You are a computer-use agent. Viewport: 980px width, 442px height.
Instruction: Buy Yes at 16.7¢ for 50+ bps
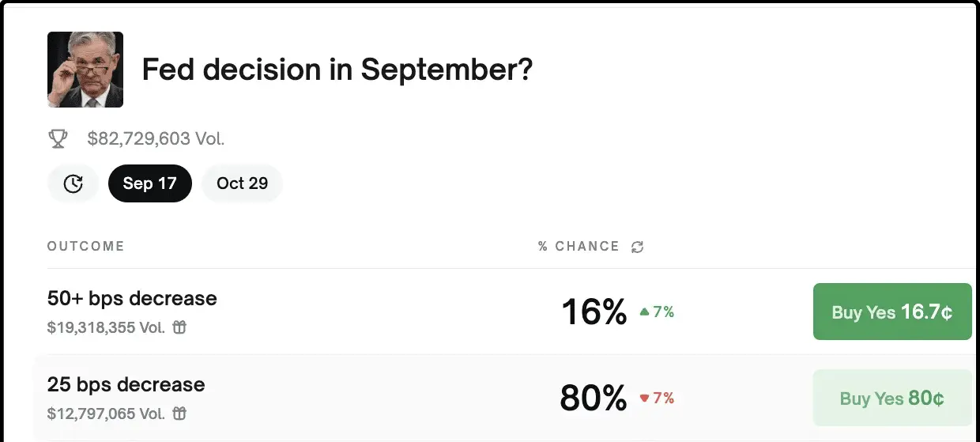click(x=892, y=312)
